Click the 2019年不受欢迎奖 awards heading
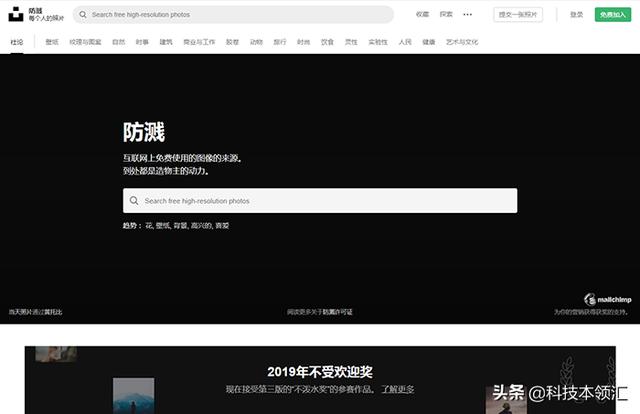Screen dimensions: 640x414 point(320,372)
